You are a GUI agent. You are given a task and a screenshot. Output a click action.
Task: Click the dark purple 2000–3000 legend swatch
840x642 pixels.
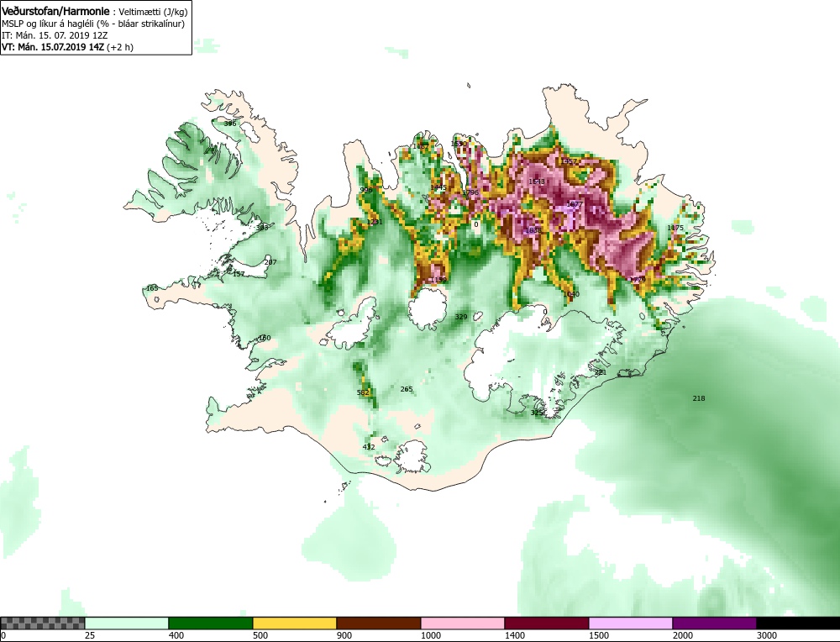(x=715, y=623)
